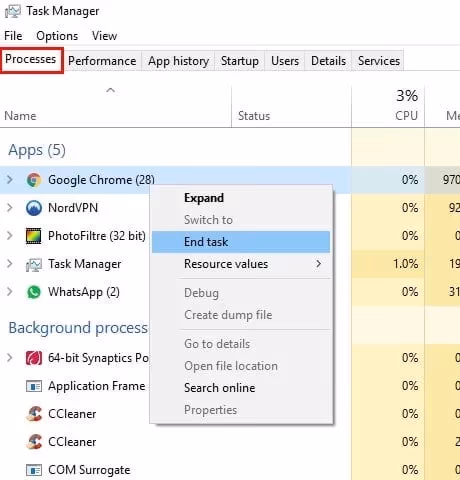Open the File menu
Image resolution: width=460 pixels, height=480 pixels.
pyautogui.click(x=13, y=36)
